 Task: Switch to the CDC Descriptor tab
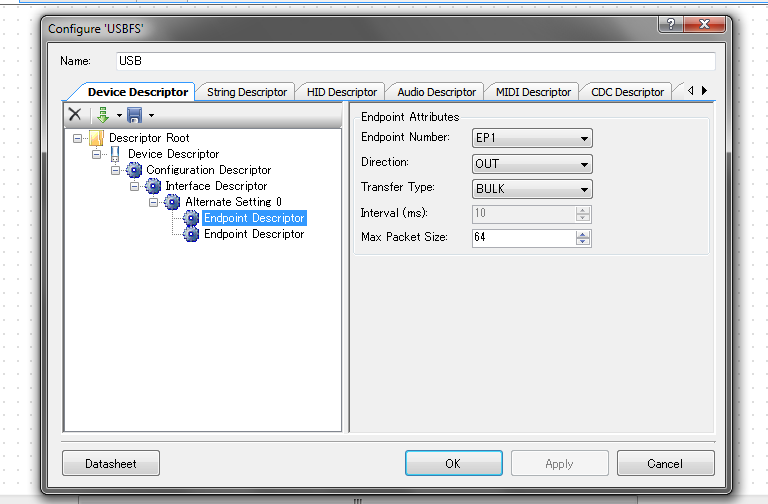[x=627, y=92]
